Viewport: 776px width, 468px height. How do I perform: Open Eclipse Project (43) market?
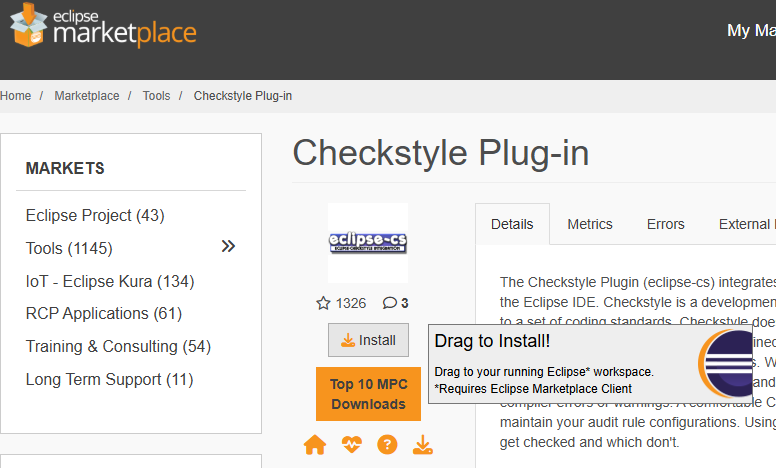95,215
